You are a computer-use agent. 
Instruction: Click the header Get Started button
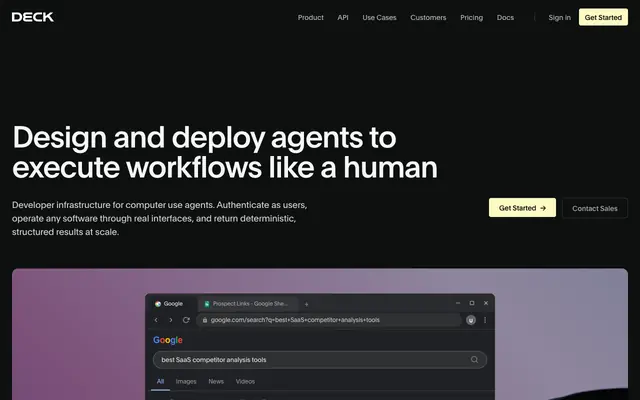pos(603,17)
